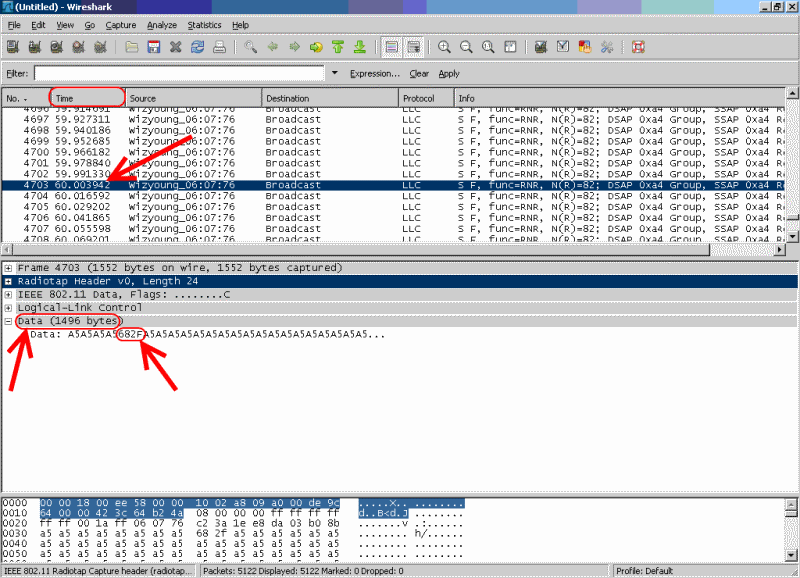The width and height of the screenshot is (800, 578).
Task: Select packet 4707 row
Action: click(393, 229)
